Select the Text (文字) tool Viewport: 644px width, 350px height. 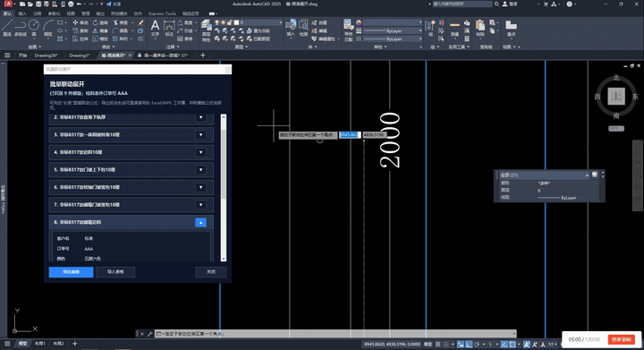(x=155, y=28)
